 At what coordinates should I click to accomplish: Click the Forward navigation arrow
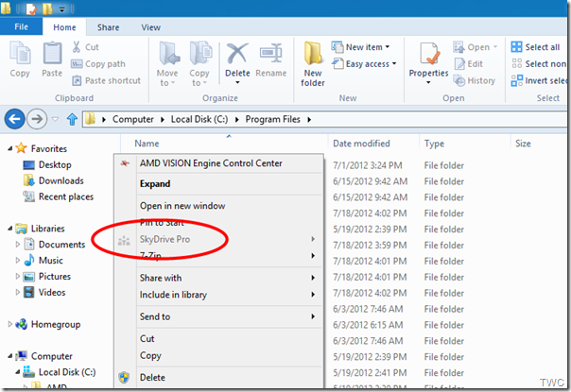point(37,119)
